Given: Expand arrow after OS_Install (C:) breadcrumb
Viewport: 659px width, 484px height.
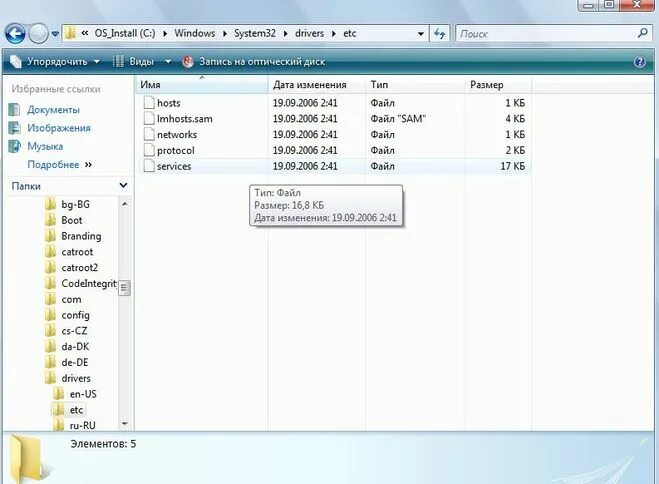Looking at the screenshot, I should 165,34.
